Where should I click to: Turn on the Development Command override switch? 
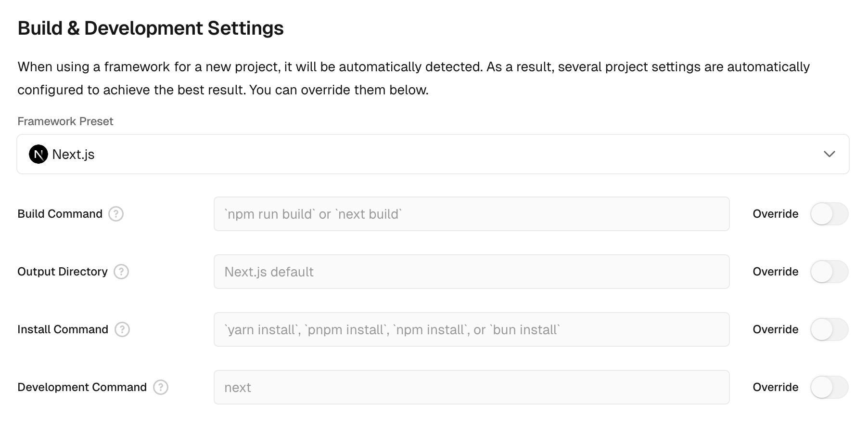tap(830, 387)
